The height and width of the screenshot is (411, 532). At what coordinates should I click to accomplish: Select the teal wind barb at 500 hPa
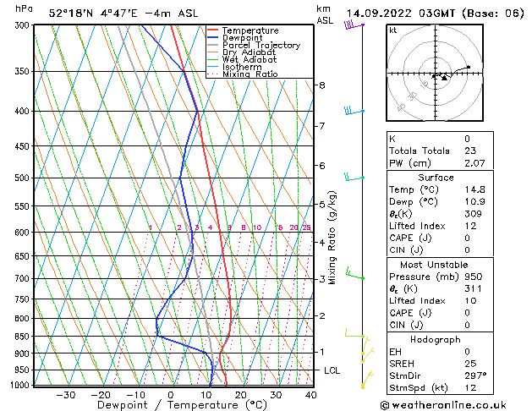pyautogui.click(x=354, y=177)
